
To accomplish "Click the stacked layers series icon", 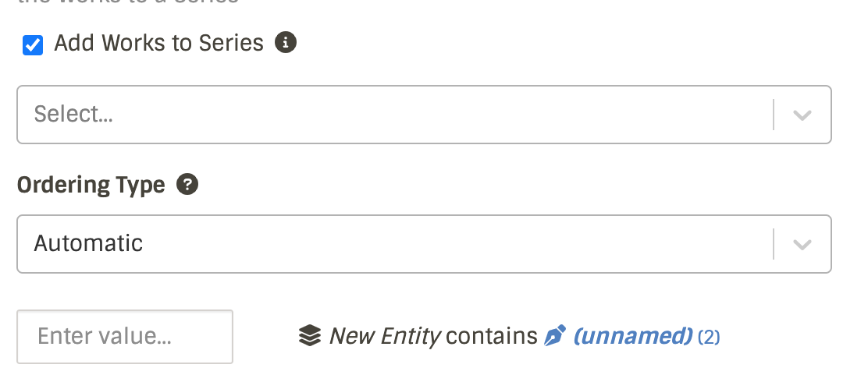I will click(310, 336).
